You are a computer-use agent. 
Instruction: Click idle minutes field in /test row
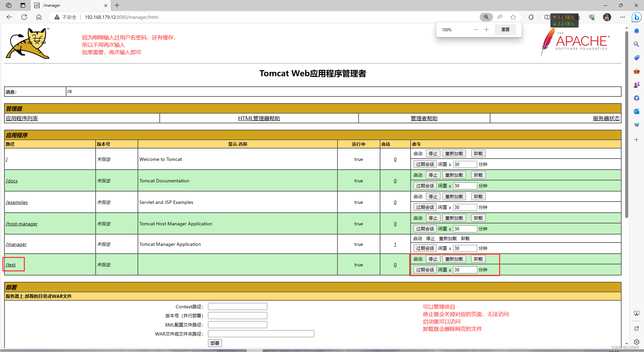click(465, 270)
